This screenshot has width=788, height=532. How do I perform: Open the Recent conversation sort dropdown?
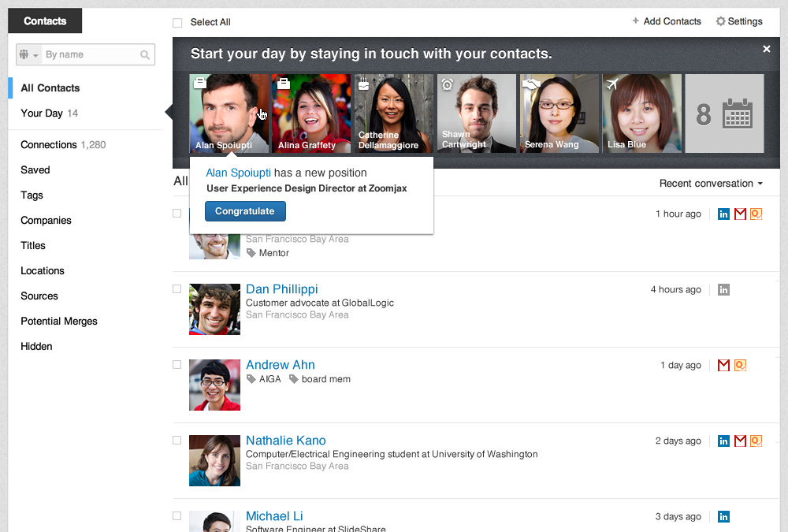coord(710,183)
